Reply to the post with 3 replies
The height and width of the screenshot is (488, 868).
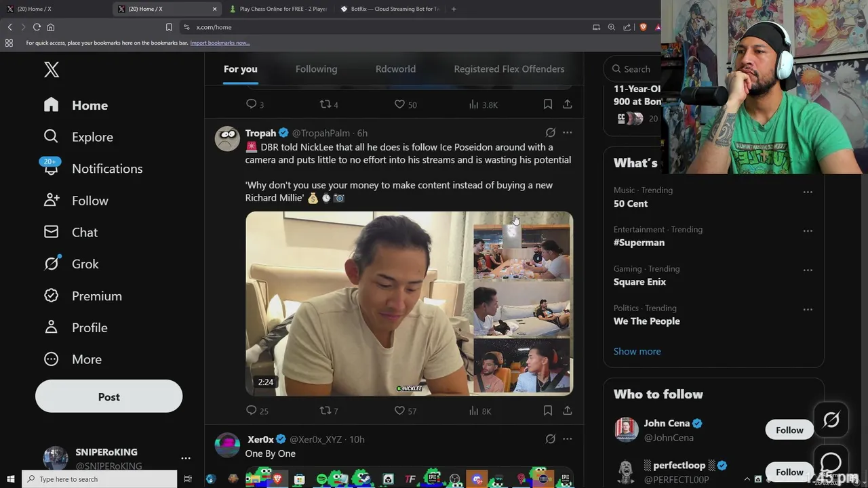point(255,104)
